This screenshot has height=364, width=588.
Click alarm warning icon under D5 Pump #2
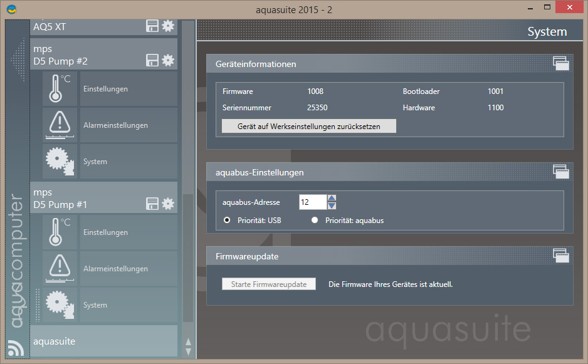(60, 125)
